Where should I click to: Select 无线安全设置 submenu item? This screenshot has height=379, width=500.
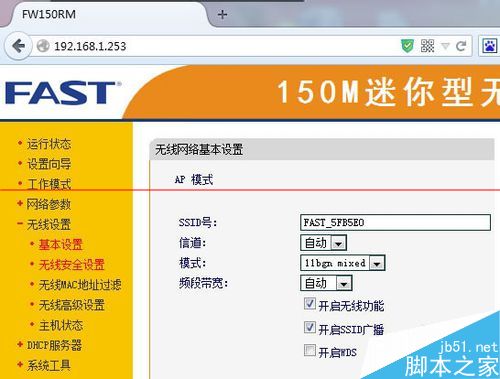coord(72,265)
